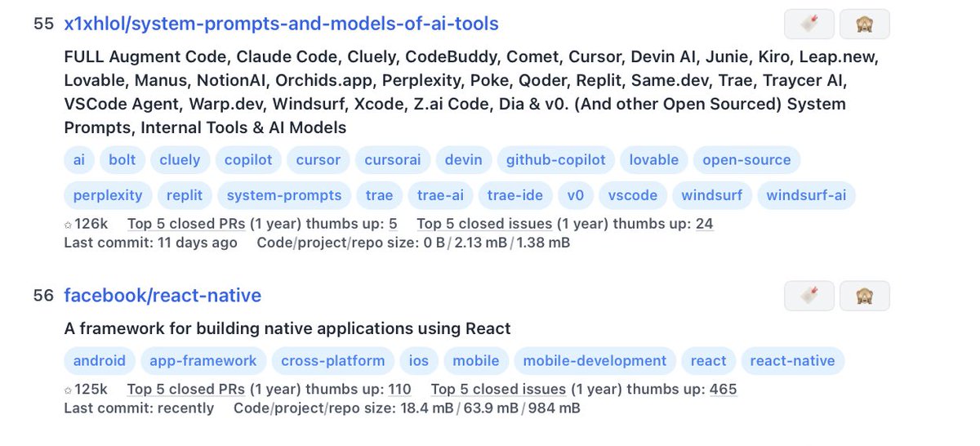Click 'A framework for building native applications' description
The image size is (980, 446).
[287, 328]
